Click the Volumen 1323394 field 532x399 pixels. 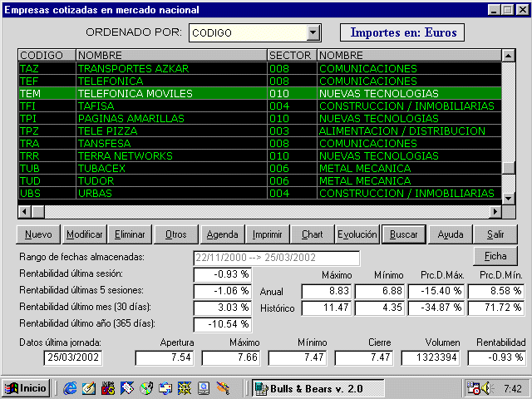tap(431, 357)
